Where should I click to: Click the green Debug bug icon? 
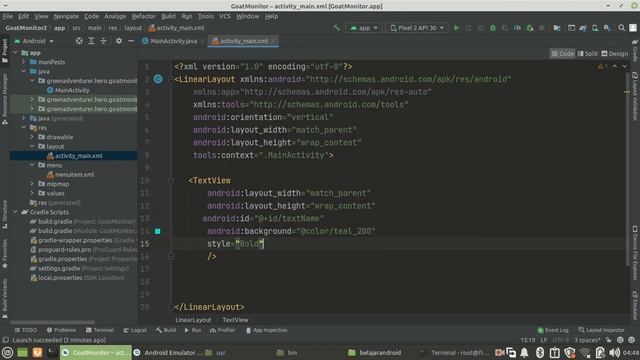coord(493,28)
